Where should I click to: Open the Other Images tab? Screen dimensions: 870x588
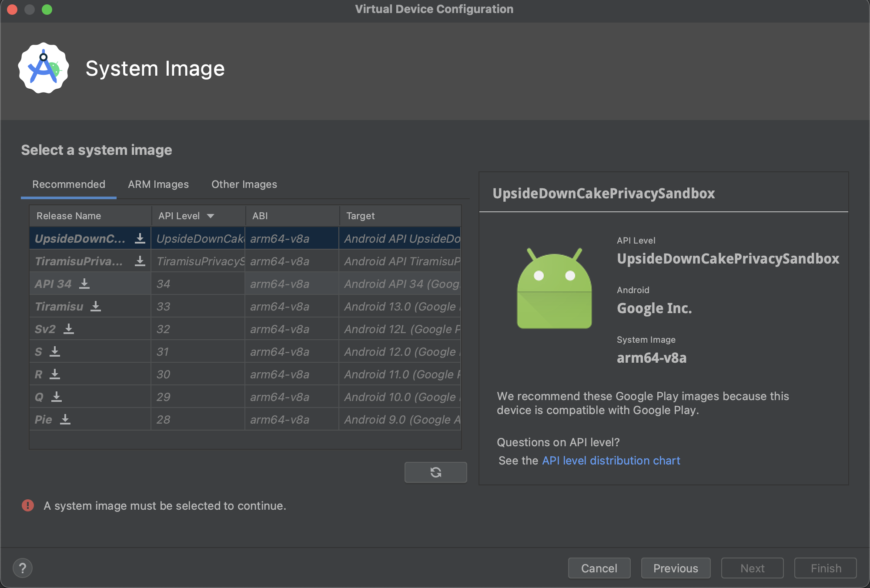tap(244, 184)
